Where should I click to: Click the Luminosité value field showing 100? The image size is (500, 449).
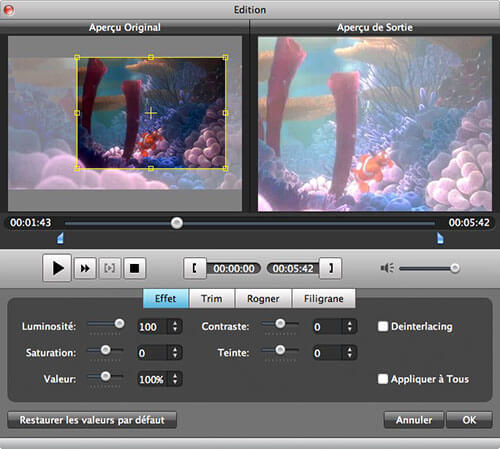click(x=153, y=327)
